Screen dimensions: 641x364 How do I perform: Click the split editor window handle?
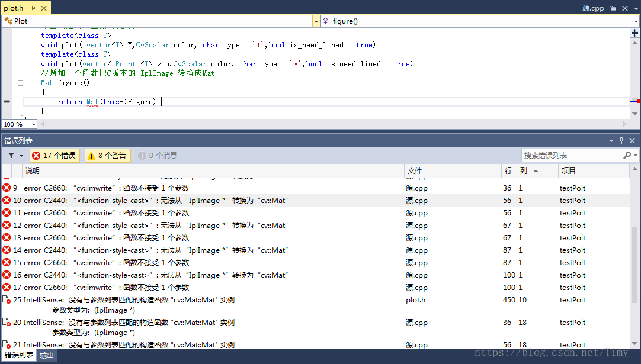pos(634,33)
